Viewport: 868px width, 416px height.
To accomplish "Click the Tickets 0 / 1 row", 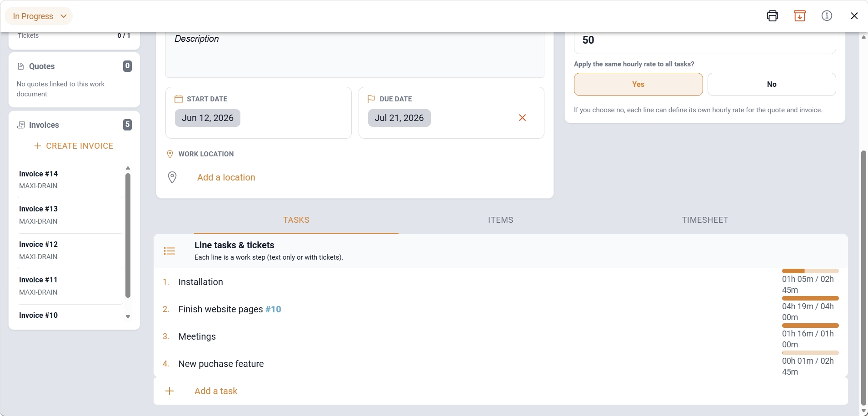I will tap(74, 35).
